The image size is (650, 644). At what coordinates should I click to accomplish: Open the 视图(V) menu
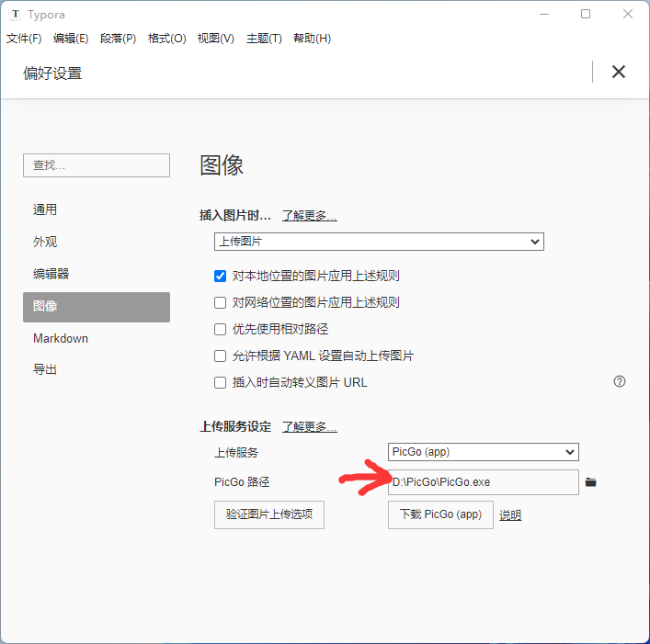coord(216,39)
